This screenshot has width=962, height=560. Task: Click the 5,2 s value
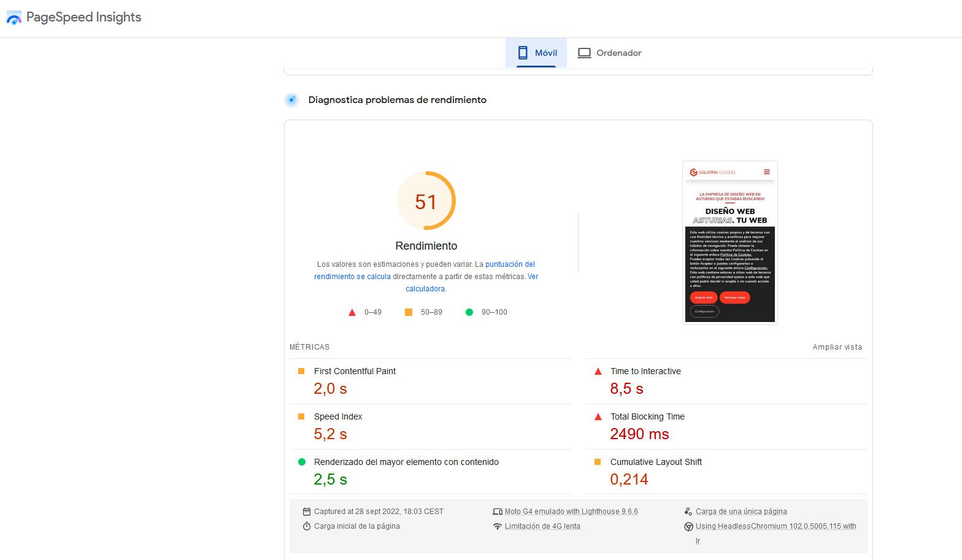pos(330,434)
